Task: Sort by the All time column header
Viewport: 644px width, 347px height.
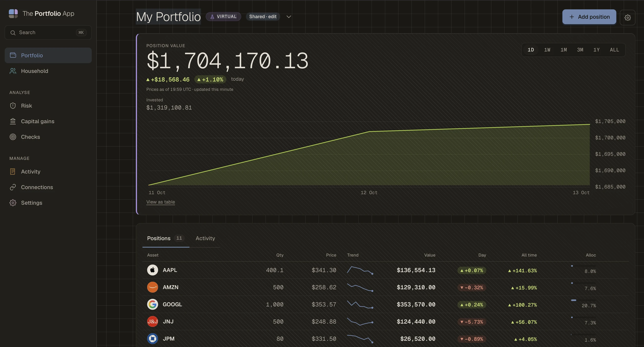Action: [x=529, y=255]
